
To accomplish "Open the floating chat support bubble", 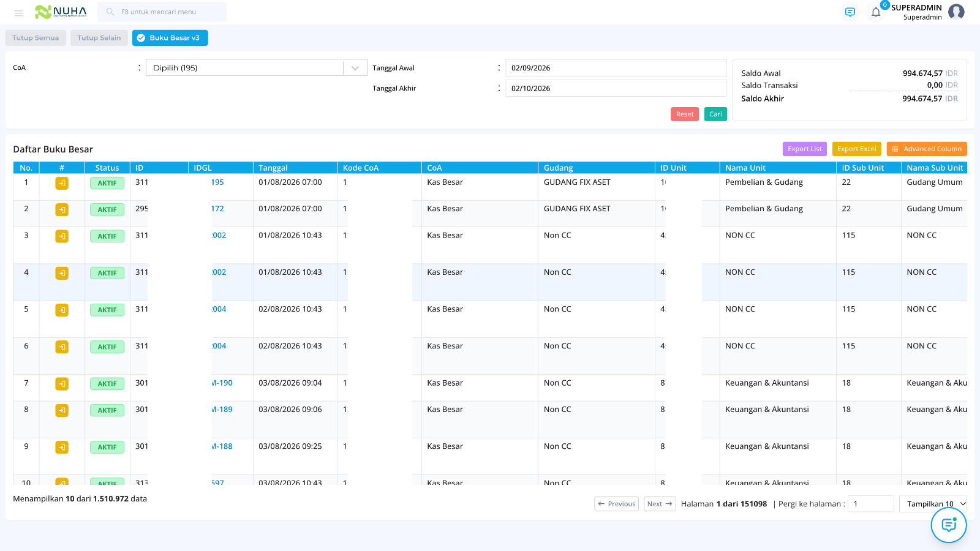I will point(949,525).
